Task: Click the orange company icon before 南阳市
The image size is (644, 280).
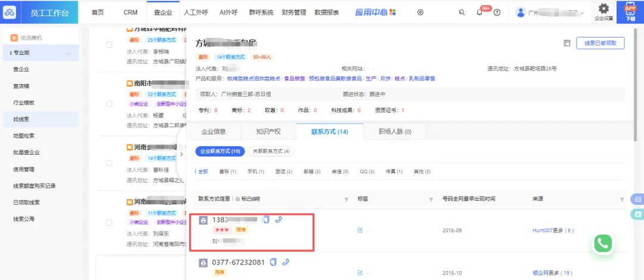Action: (130, 83)
